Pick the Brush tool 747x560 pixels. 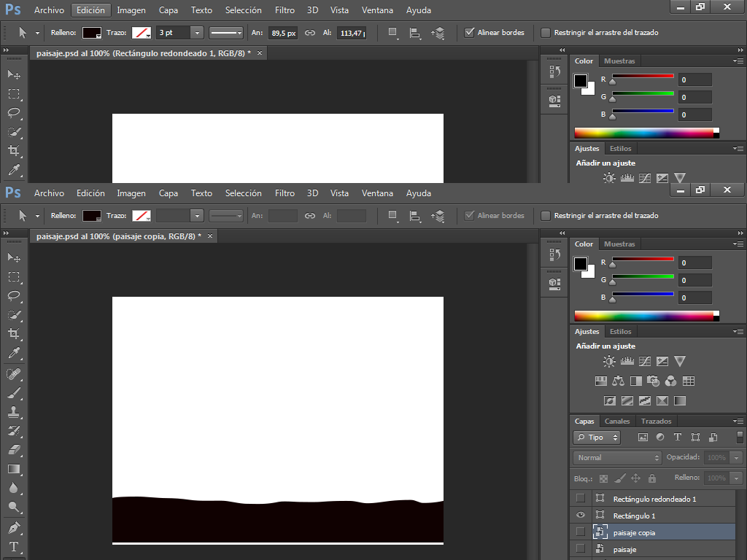click(x=14, y=393)
